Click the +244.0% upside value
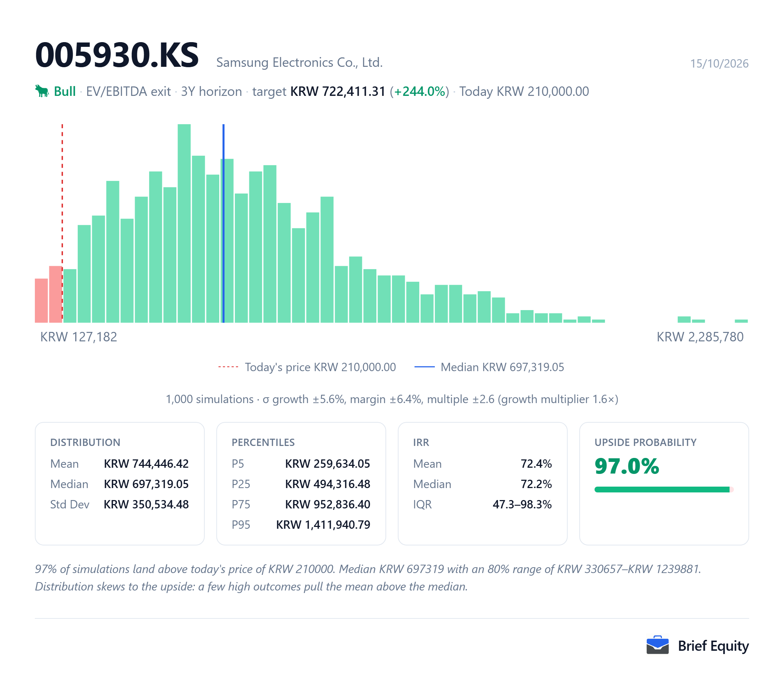784x674 pixels. pos(420,92)
